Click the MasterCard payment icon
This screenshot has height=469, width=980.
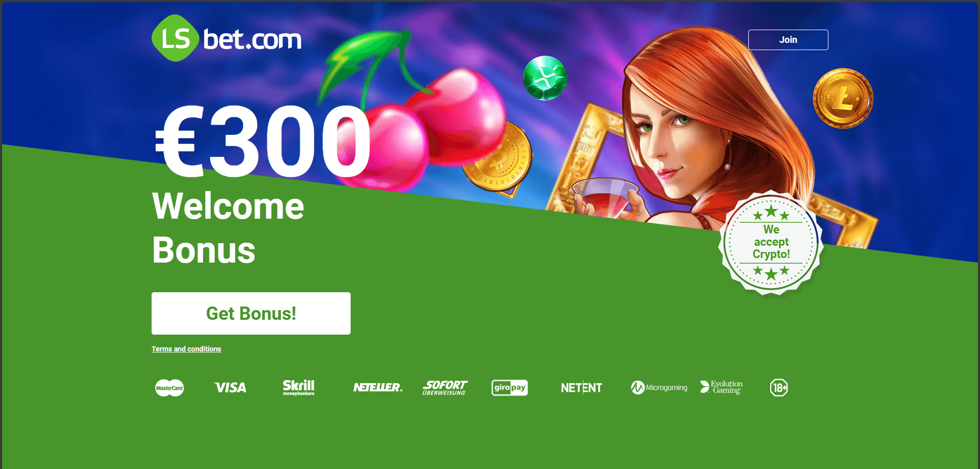tap(169, 388)
